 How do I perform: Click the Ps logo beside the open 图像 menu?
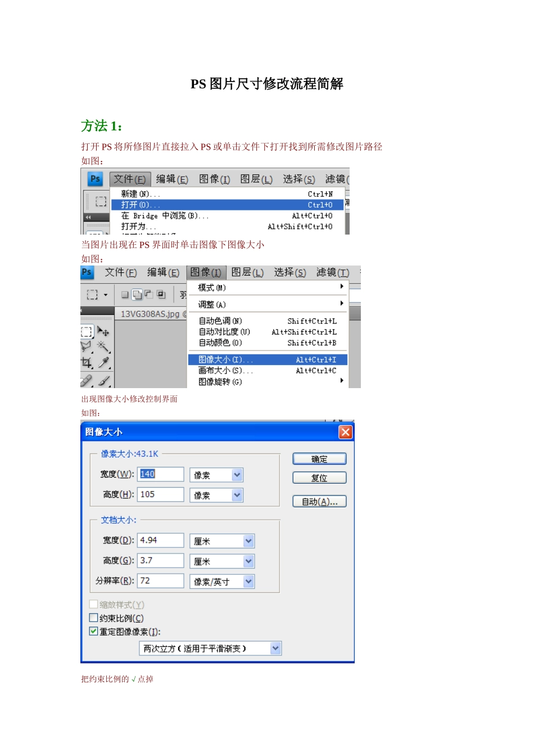[x=87, y=272]
